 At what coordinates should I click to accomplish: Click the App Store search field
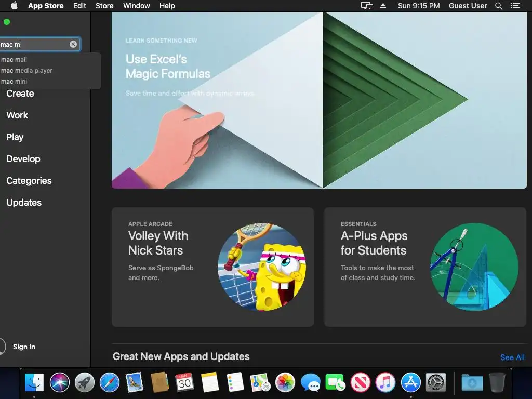coord(40,44)
